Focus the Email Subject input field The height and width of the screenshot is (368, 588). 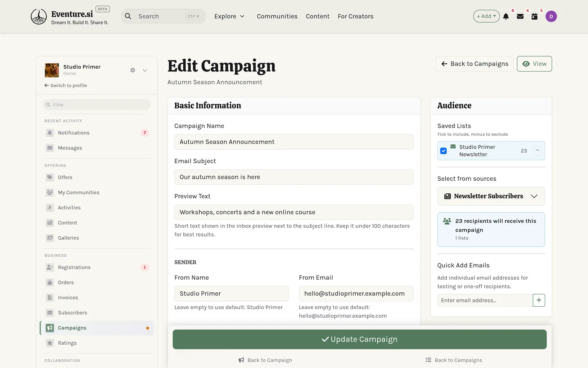[294, 177]
